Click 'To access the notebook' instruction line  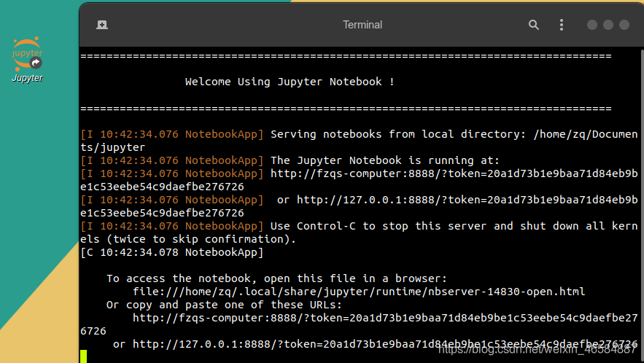click(276, 279)
